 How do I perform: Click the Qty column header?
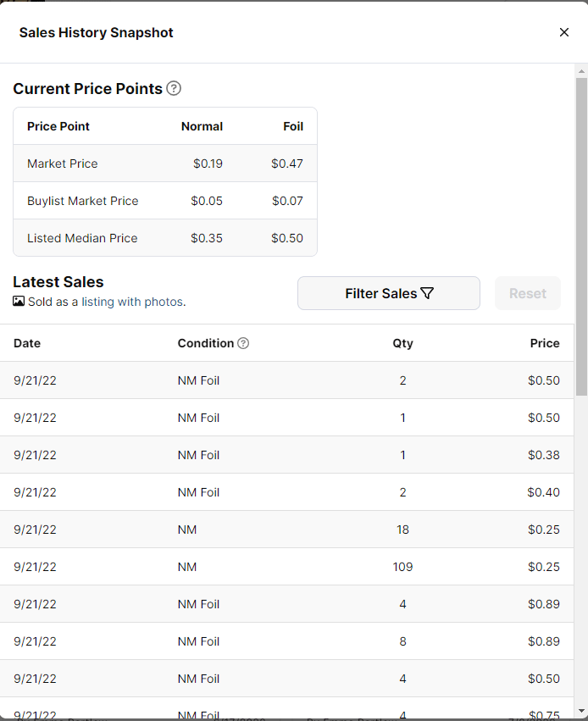402,343
